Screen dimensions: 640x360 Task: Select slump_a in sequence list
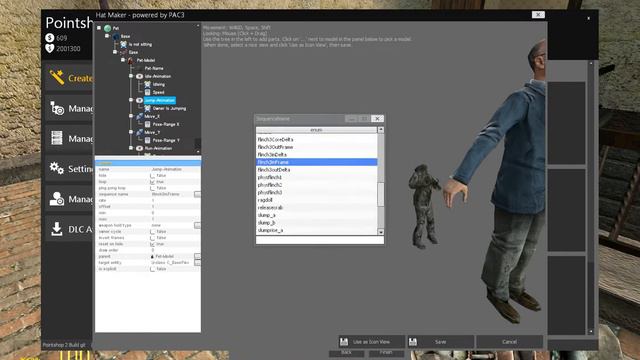point(316,215)
